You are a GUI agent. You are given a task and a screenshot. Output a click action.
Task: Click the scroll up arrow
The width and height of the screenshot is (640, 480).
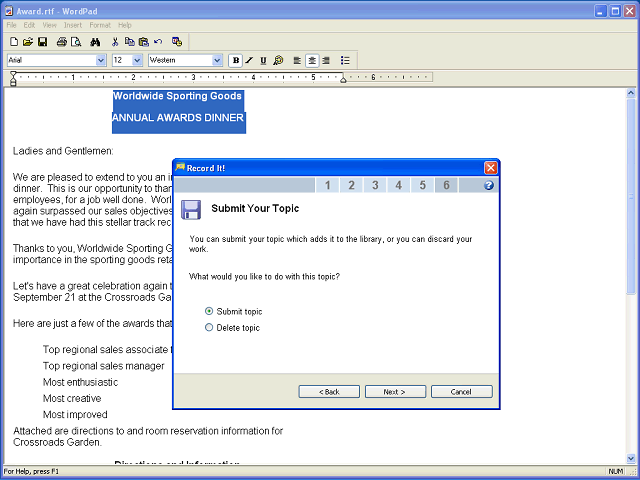pyautogui.click(x=631, y=93)
